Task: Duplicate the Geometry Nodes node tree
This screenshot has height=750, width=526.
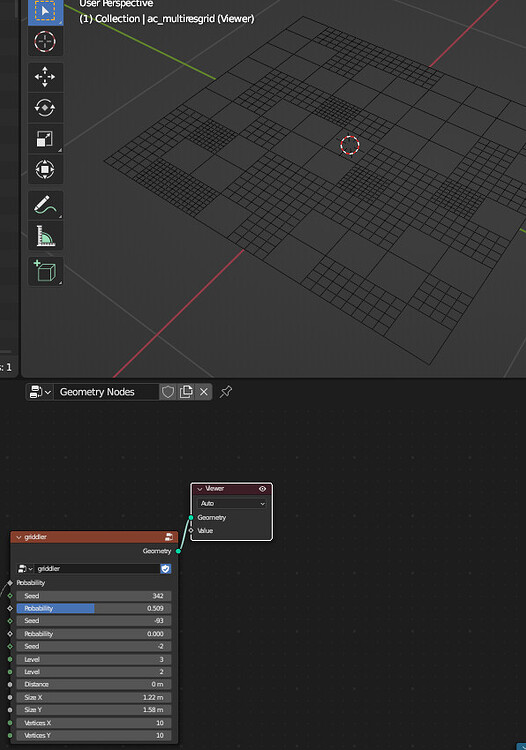Action: tap(186, 392)
